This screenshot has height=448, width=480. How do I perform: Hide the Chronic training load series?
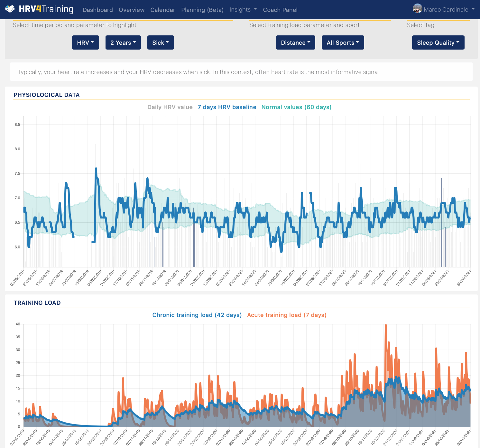click(197, 315)
